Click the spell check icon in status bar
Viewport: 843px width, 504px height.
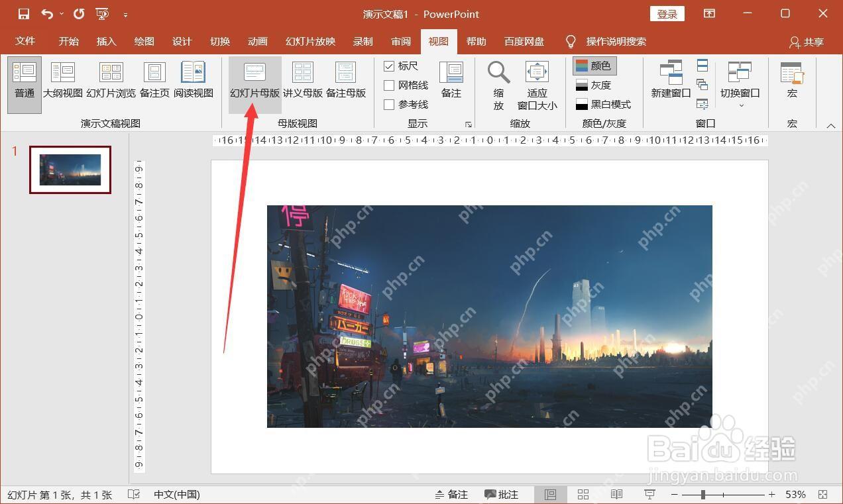pos(134,494)
